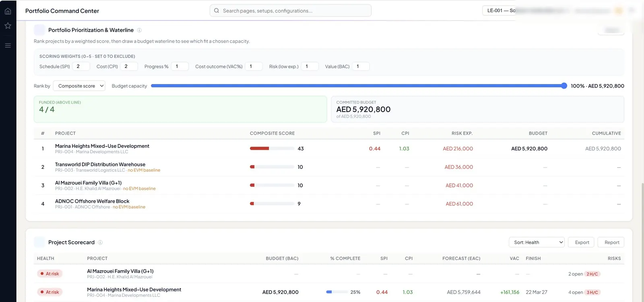644x302 pixels.
Task: Click the Forecast (EAC) column header
Action: tap(461, 258)
